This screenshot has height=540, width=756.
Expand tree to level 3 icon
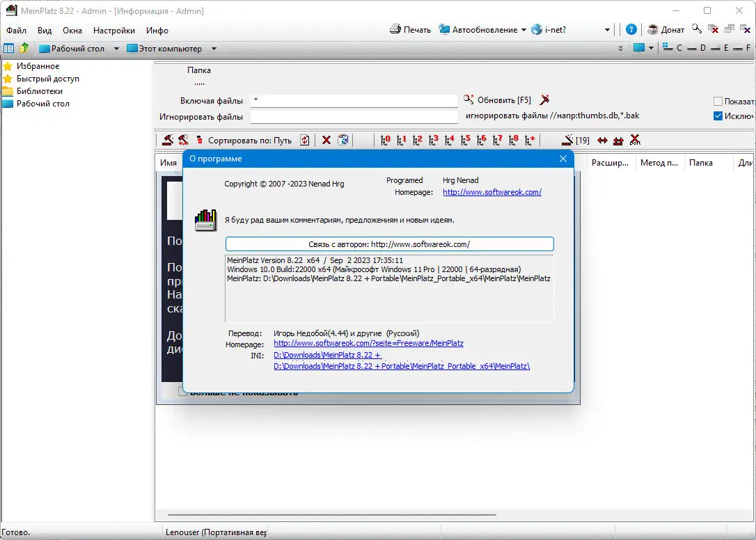coord(433,140)
